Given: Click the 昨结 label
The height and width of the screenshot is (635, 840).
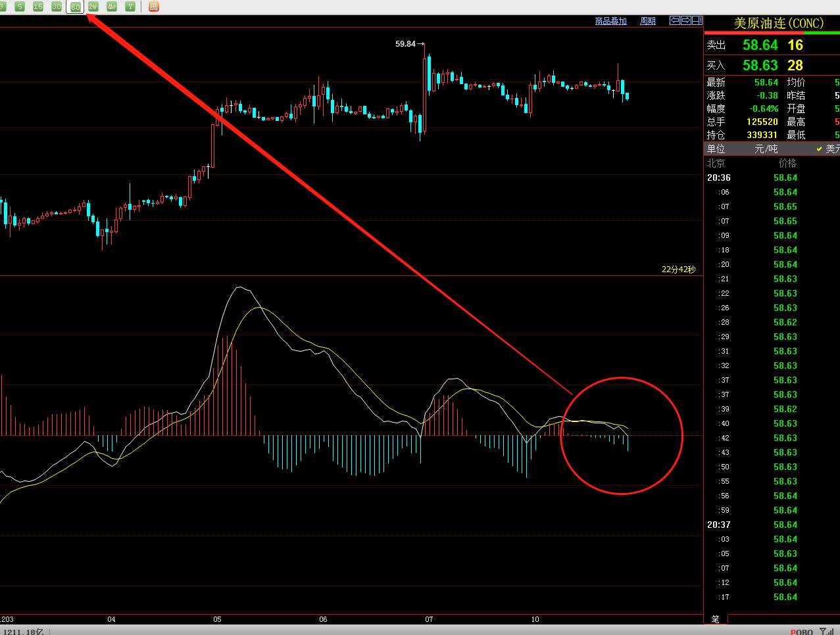Looking at the screenshot, I should click(x=796, y=95).
